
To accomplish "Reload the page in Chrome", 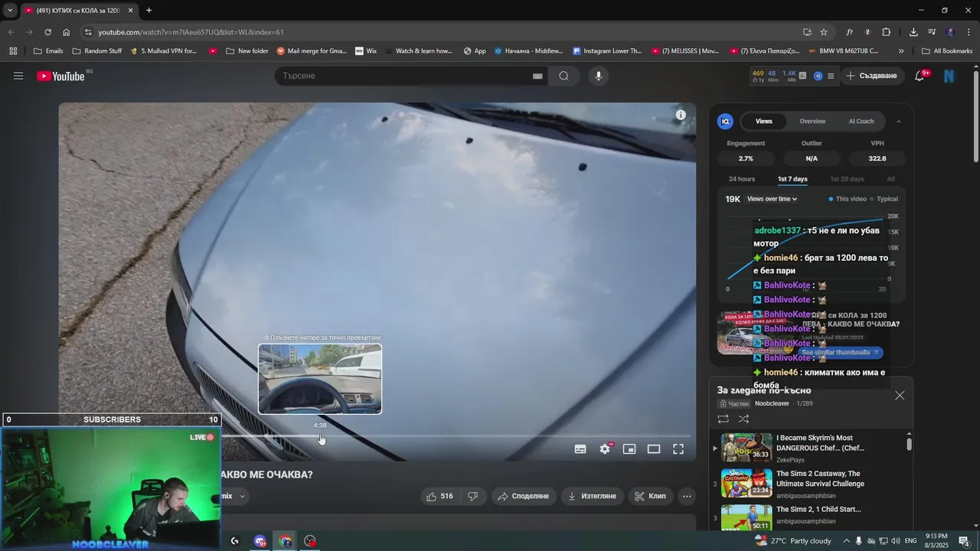I will click(x=47, y=32).
